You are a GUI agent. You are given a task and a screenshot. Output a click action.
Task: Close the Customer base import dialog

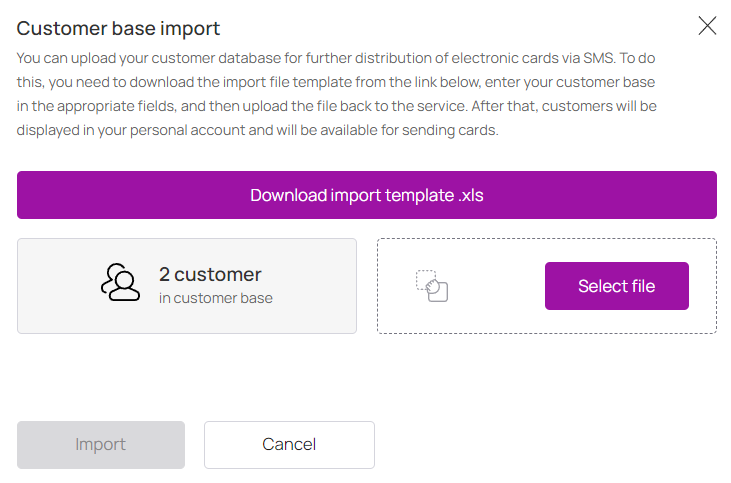point(707,26)
